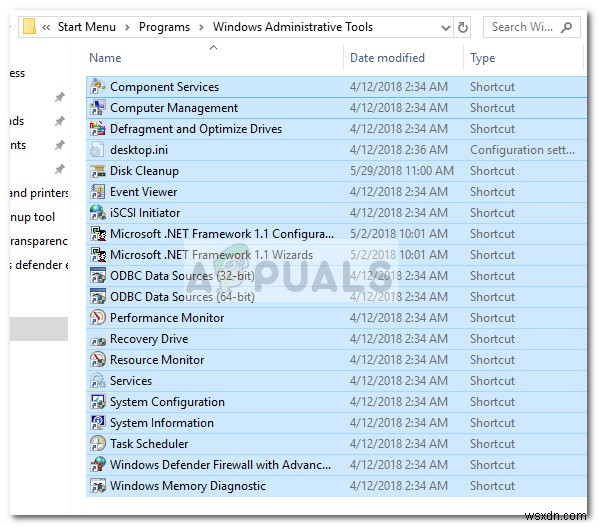This screenshot has height=526, width=598.
Task: Click the System Information icon
Action: (x=98, y=422)
